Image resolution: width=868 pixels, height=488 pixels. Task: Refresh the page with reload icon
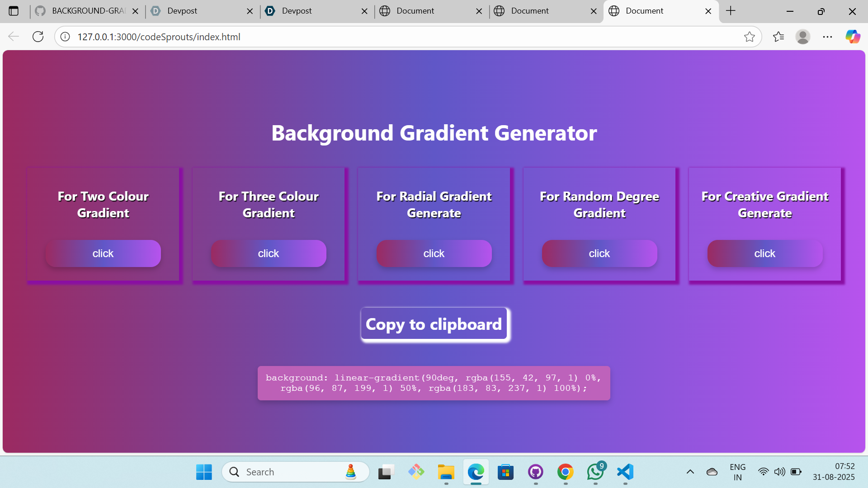point(38,37)
